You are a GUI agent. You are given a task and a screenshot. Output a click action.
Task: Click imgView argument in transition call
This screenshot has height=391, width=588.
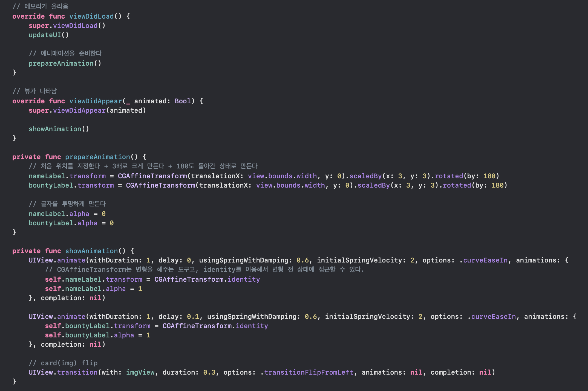(140, 372)
